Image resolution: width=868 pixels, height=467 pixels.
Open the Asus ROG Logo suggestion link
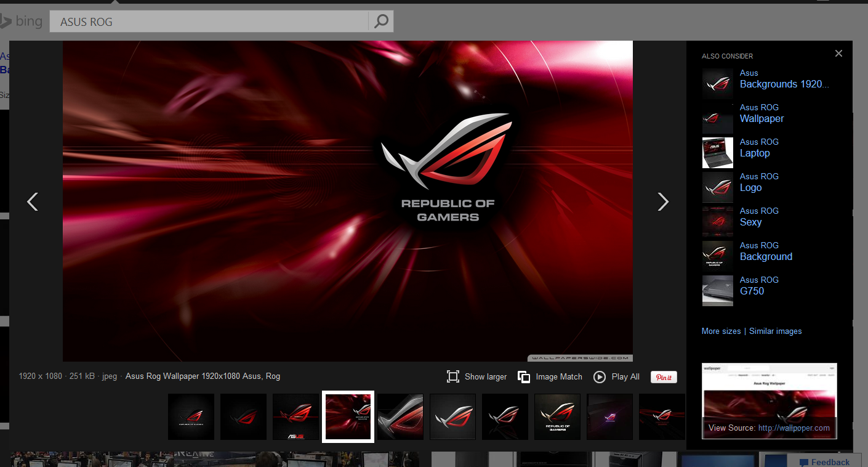point(759,182)
